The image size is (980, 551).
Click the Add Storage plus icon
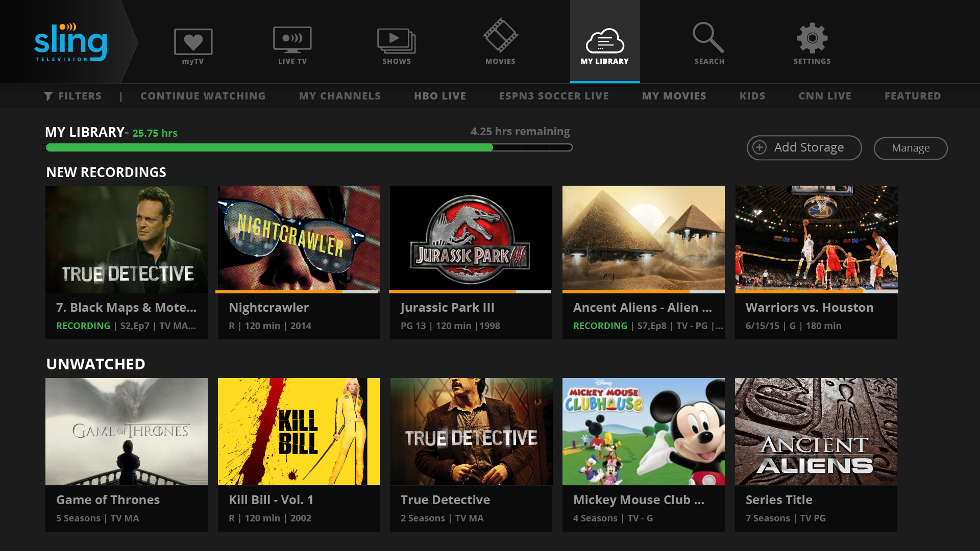(x=760, y=147)
